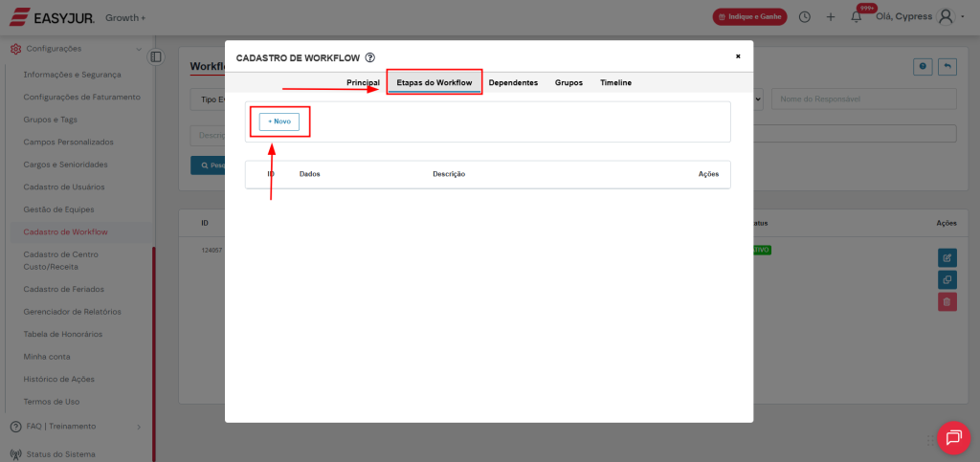Screen dimensions: 980x462
Task: Toggle the sidebar collapse panel icon
Action: 156,57
